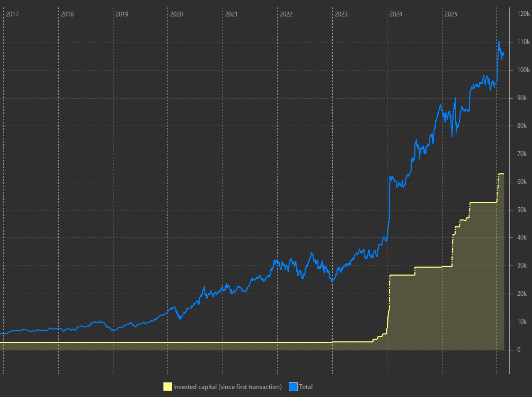Click the 2021 year label
Viewport: 532px width, 397px height.
pyautogui.click(x=232, y=14)
